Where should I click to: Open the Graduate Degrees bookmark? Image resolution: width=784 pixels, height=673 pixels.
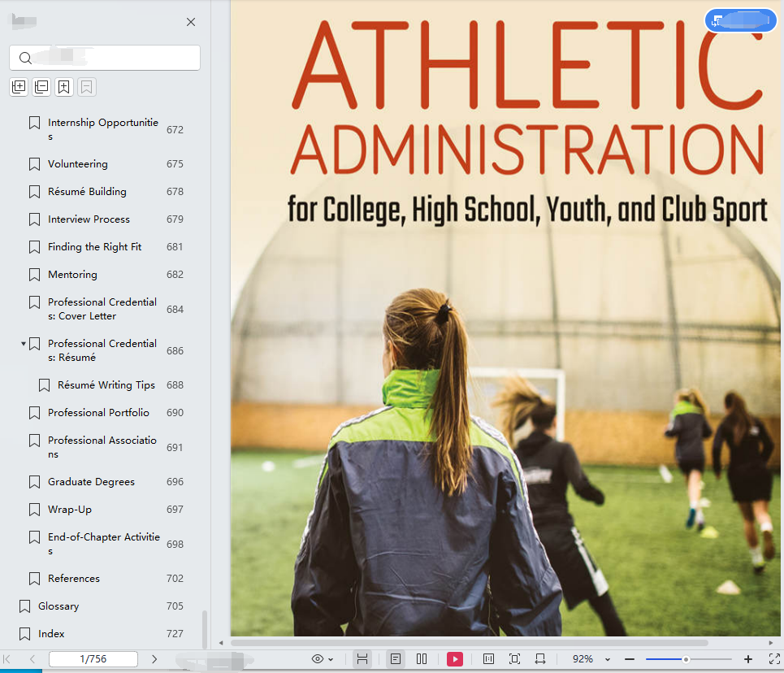click(x=91, y=481)
